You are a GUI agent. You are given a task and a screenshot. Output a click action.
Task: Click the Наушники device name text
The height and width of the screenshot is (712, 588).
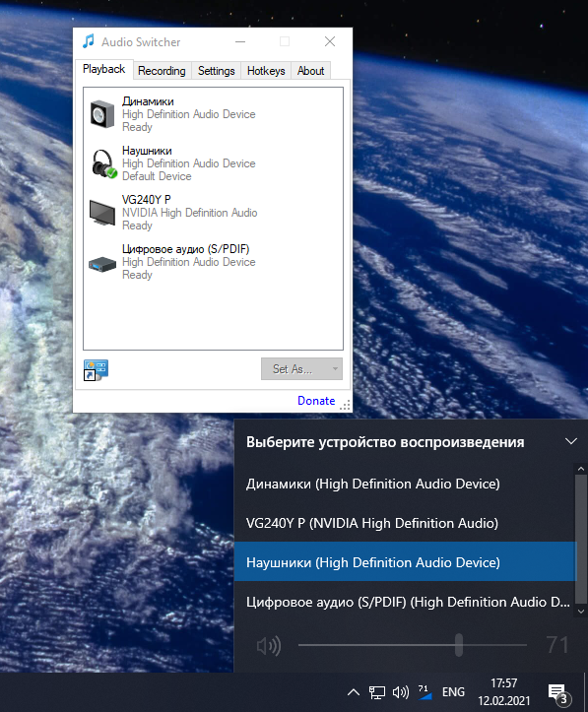point(147,151)
